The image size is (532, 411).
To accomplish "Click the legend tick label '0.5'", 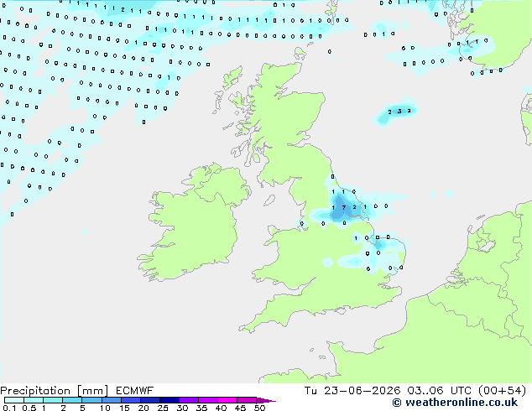I will coord(29,408).
